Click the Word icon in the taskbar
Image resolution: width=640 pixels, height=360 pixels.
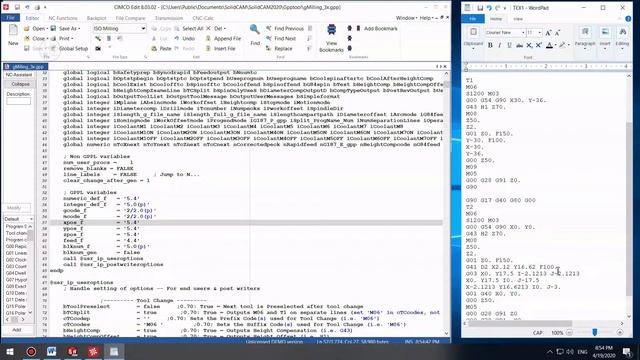coord(51,351)
